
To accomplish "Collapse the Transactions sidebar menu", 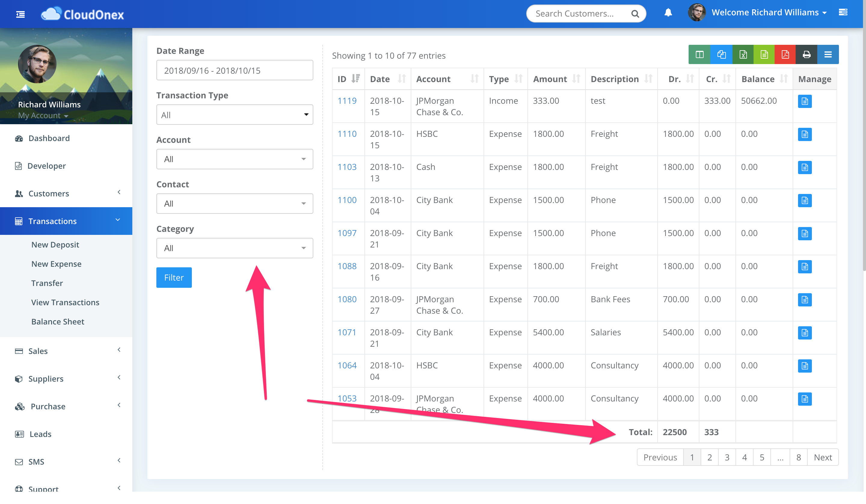I will pos(66,221).
